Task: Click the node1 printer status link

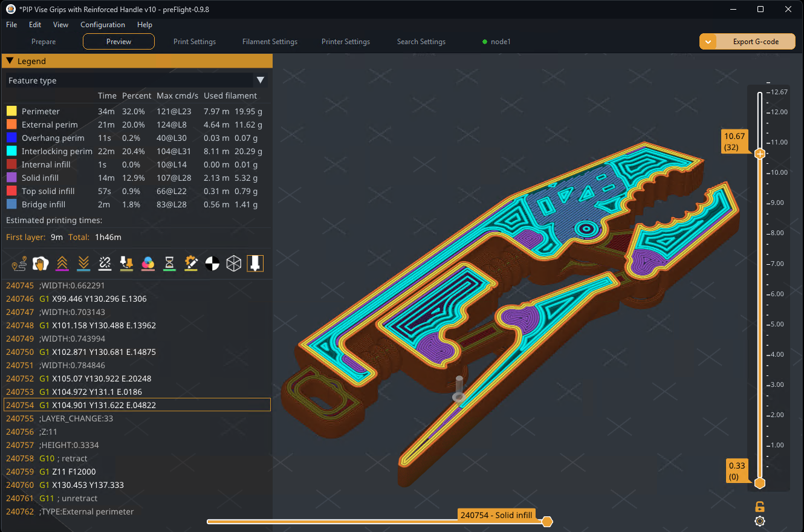Action: pos(500,42)
